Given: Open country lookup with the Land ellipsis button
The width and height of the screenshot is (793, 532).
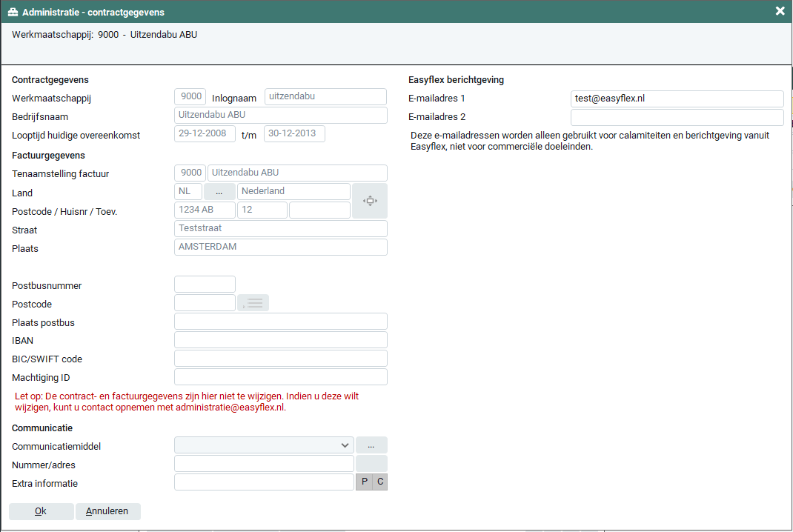Looking at the screenshot, I should tap(219, 191).
